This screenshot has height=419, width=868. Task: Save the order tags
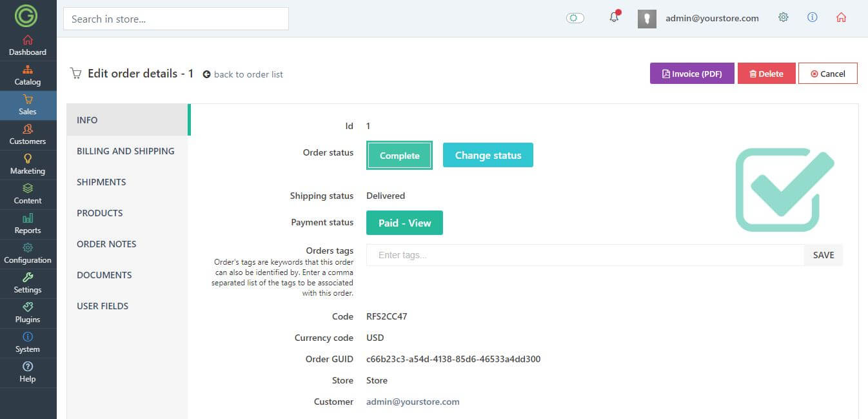(824, 255)
